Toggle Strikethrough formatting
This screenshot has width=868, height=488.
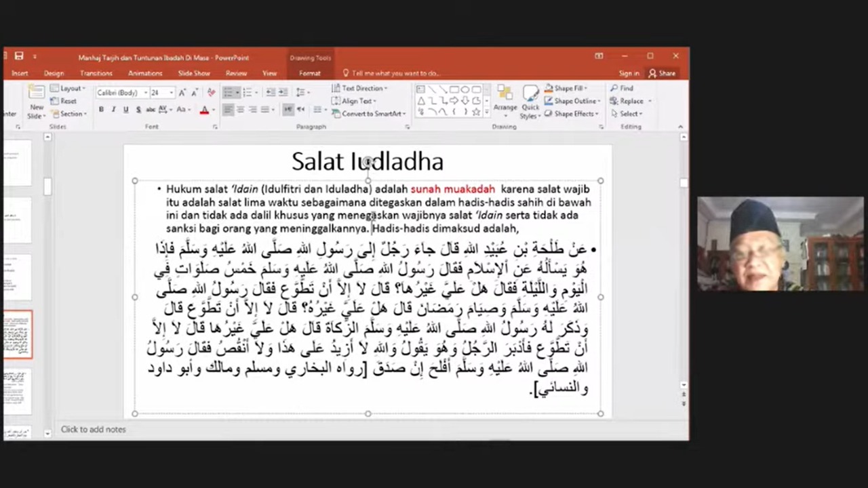151,109
